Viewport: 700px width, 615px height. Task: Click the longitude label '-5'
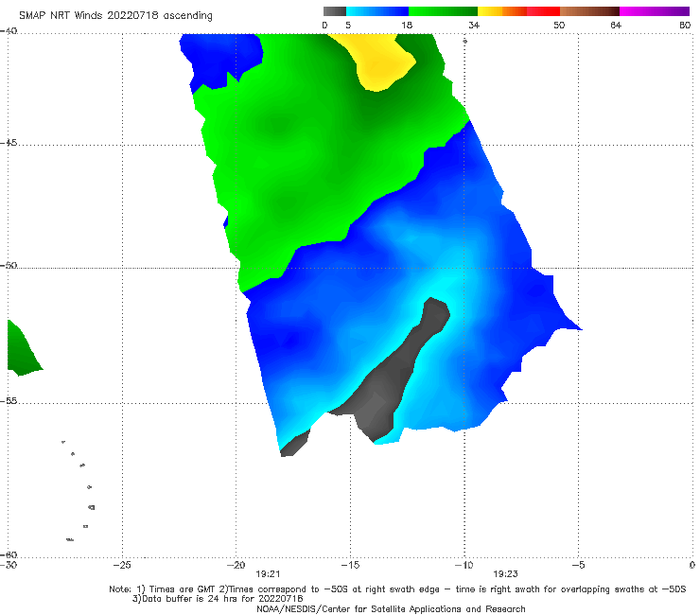click(578, 565)
